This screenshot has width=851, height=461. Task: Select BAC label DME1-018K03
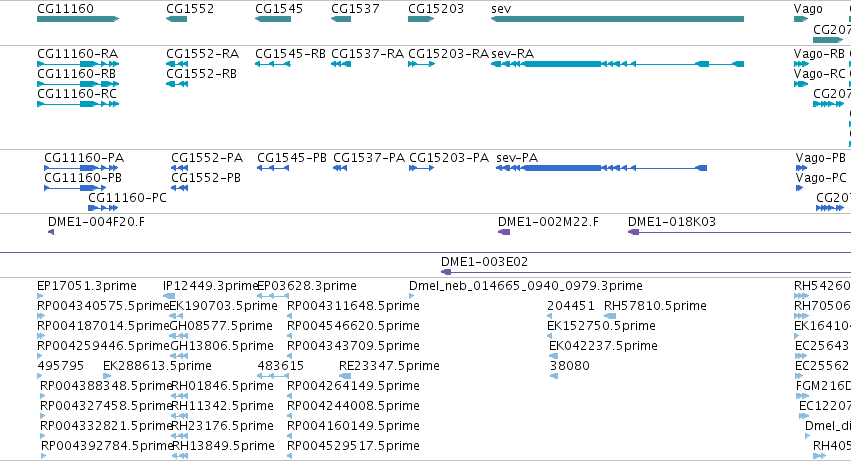pyautogui.click(x=672, y=222)
